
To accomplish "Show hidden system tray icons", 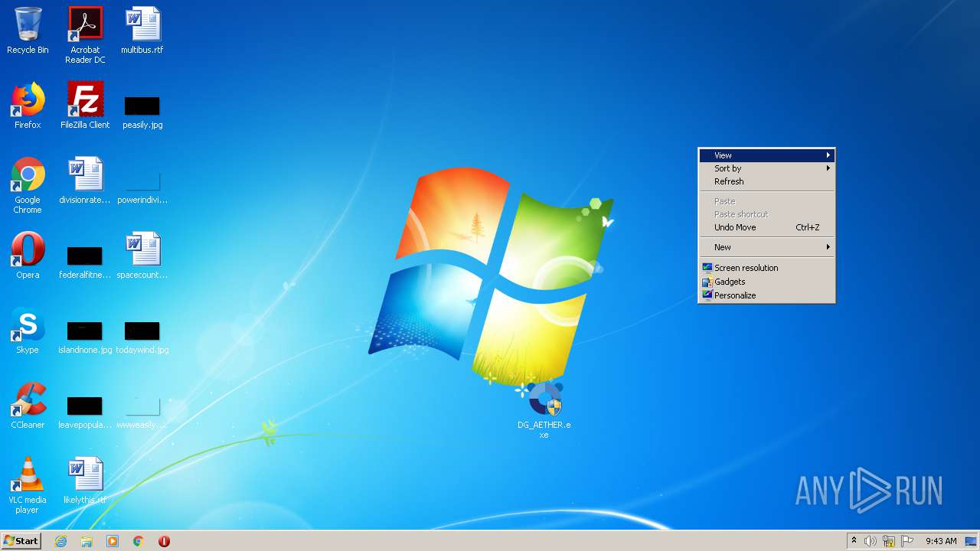I will pyautogui.click(x=854, y=541).
